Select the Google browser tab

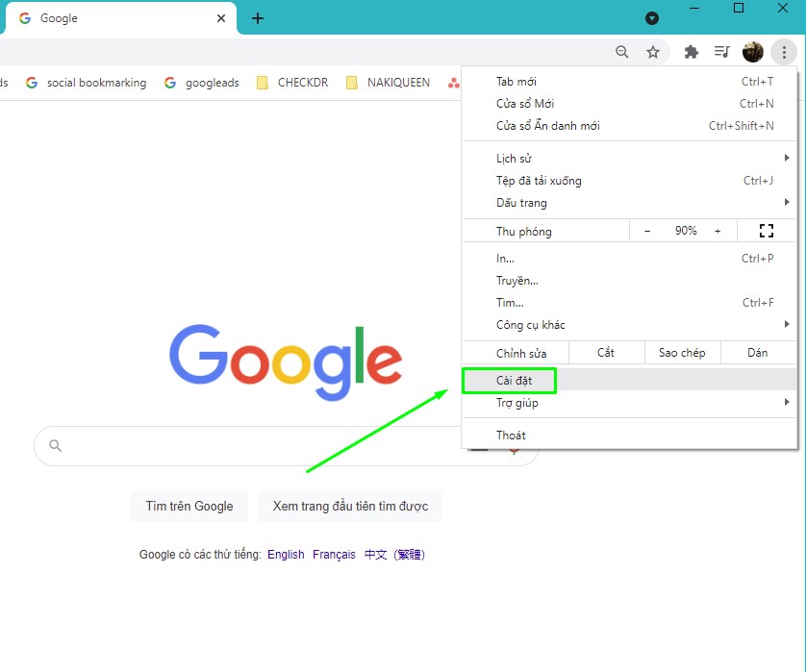pos(121,18)
